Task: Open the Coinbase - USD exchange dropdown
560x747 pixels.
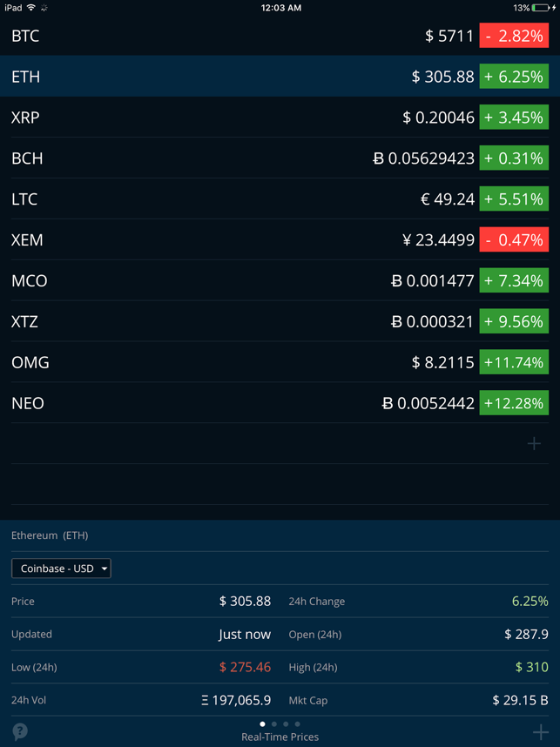Action: tap(61, 569)
